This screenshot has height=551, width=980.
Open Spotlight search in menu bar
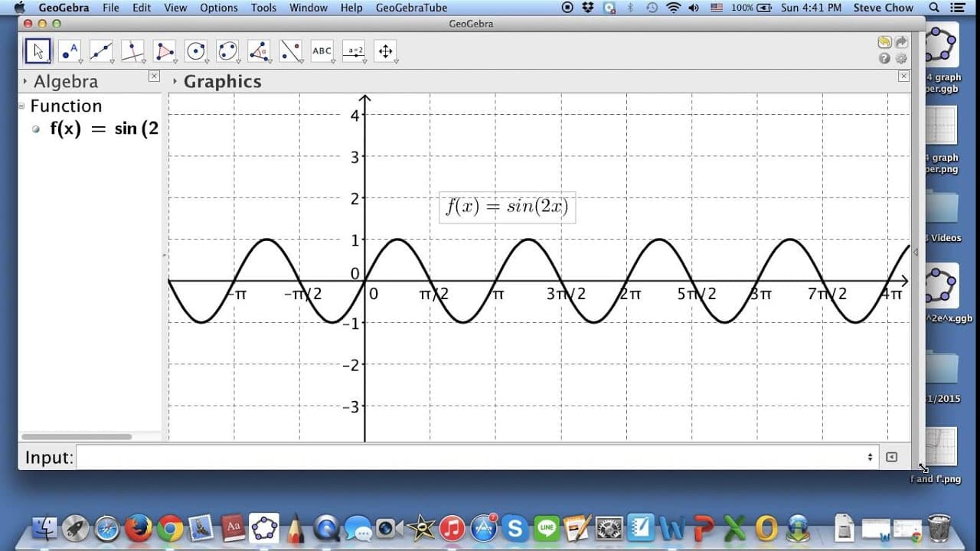[x=934, y=8]
